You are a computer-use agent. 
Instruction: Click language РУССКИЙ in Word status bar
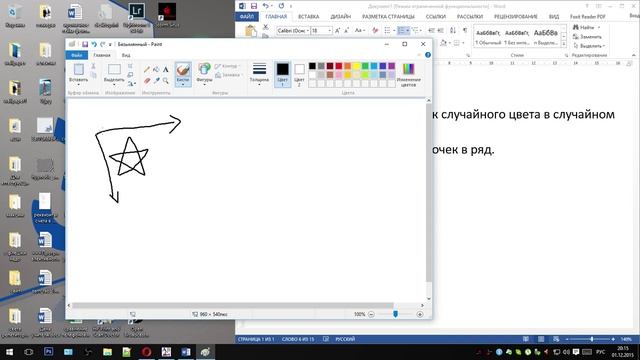click(x=345, y=339)
